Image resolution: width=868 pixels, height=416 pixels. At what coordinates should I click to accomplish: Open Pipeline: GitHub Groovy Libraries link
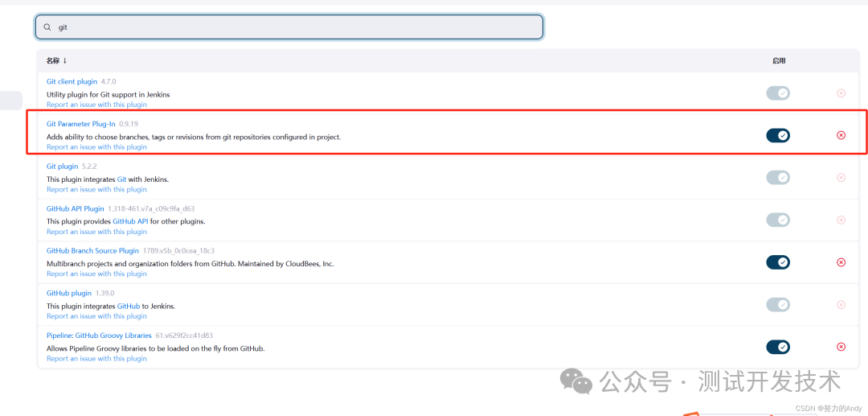click(99, 336)
